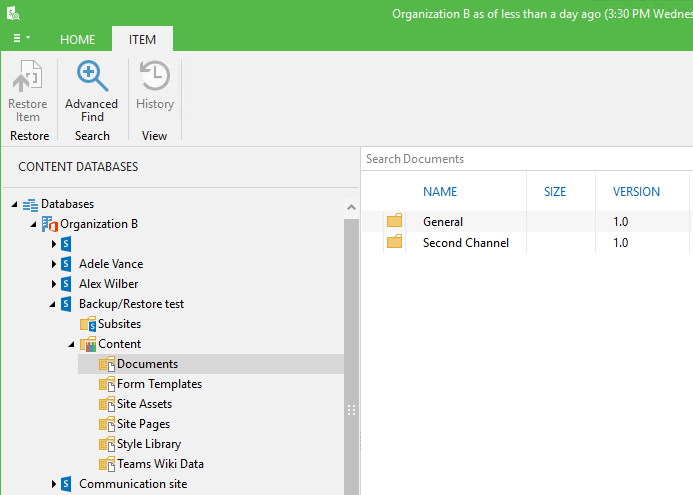
Task: Expand the unnamed SharePoint site node
Action: (54, 244)
